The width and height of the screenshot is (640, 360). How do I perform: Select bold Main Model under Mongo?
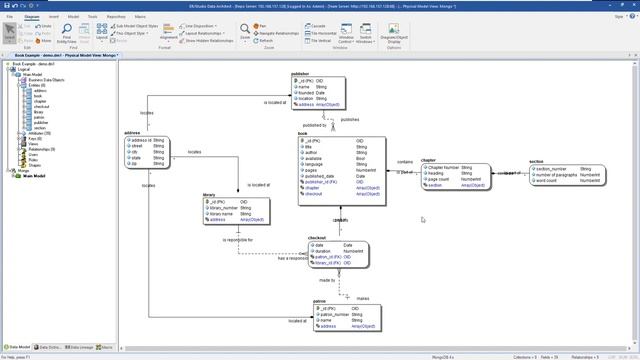(x=34, y=176)
